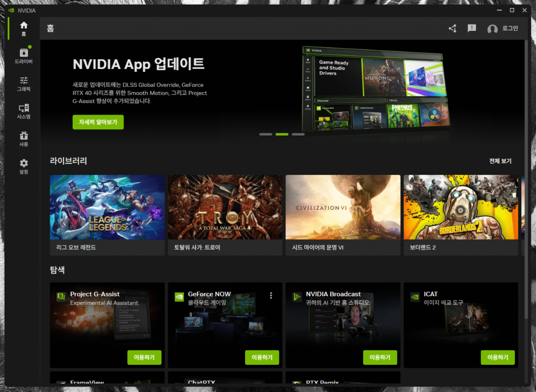This screenshot has height=392, width=536.
Task: Click 이용하기 on NVIDIA Broadcast card
Action: (380, 357)
